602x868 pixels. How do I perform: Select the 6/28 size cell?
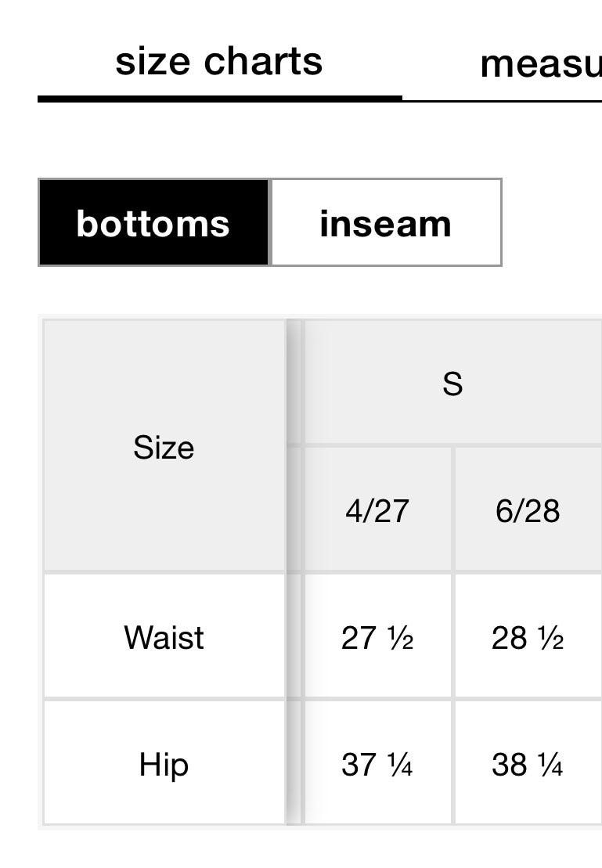pos(528,510)
